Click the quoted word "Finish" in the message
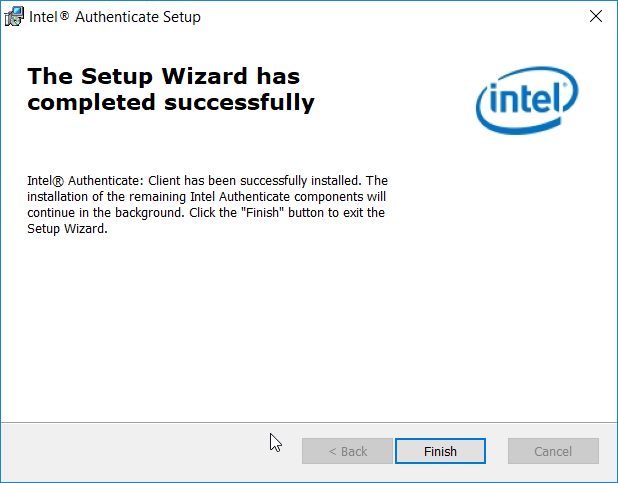The image size is (618, 483). click(262, 213)
